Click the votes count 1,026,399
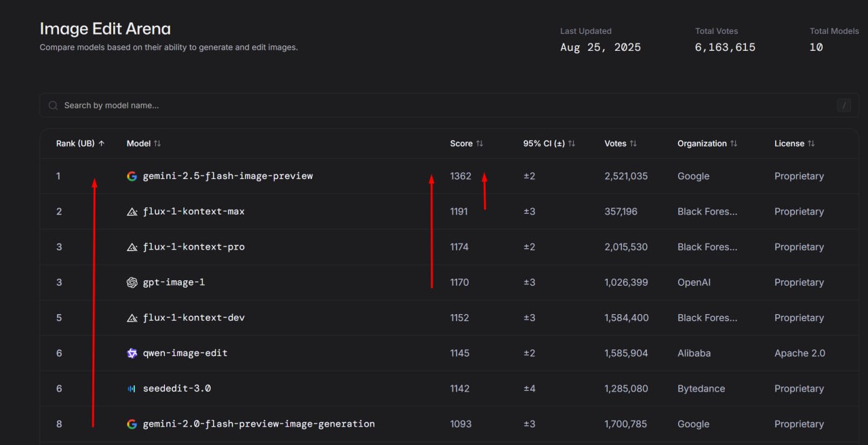The width and height of the screenshot is (868, 445). click(x=626, y=282)
